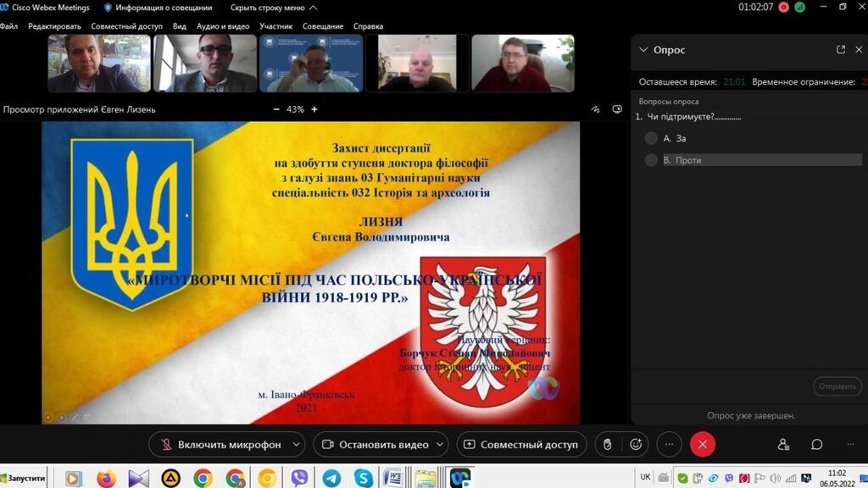
Task: Pop out the Опрос panel
Action: [x=841, y=50]
